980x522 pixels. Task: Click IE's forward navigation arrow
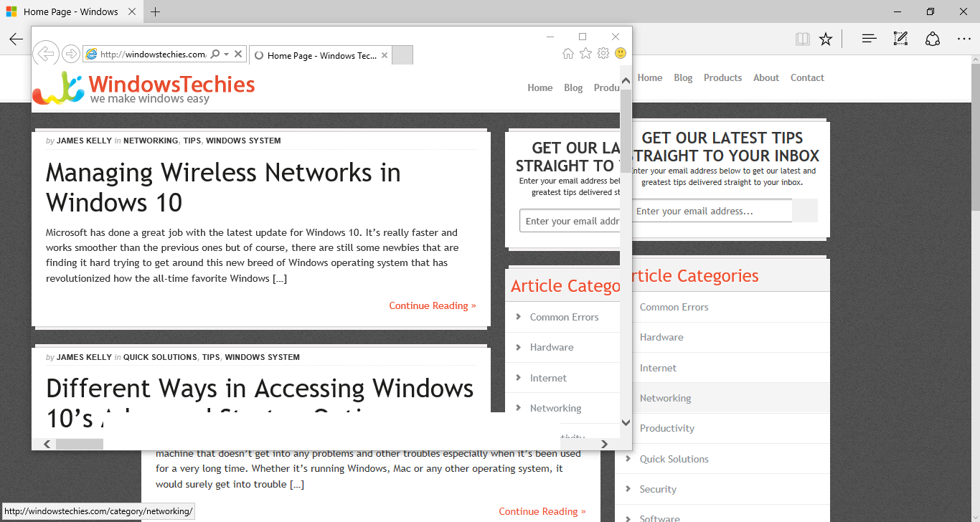pyautogui.click(x=70, y=54)
